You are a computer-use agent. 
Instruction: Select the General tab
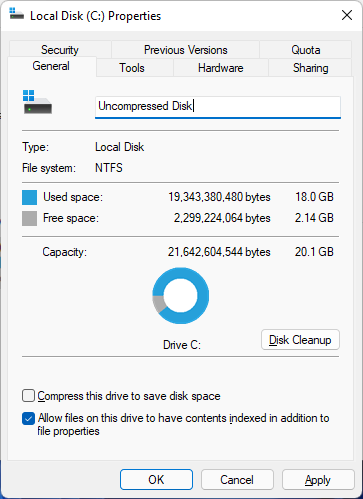51,66
